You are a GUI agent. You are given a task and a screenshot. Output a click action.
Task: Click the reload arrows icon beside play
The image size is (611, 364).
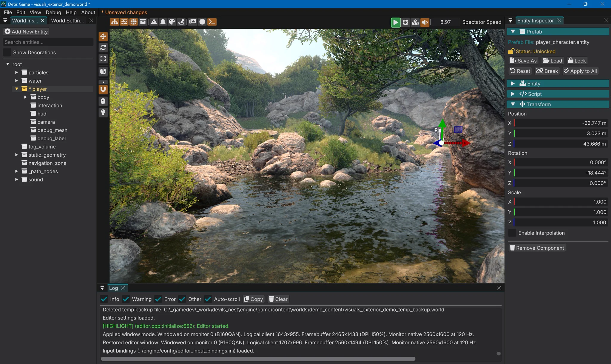[405, 22]
